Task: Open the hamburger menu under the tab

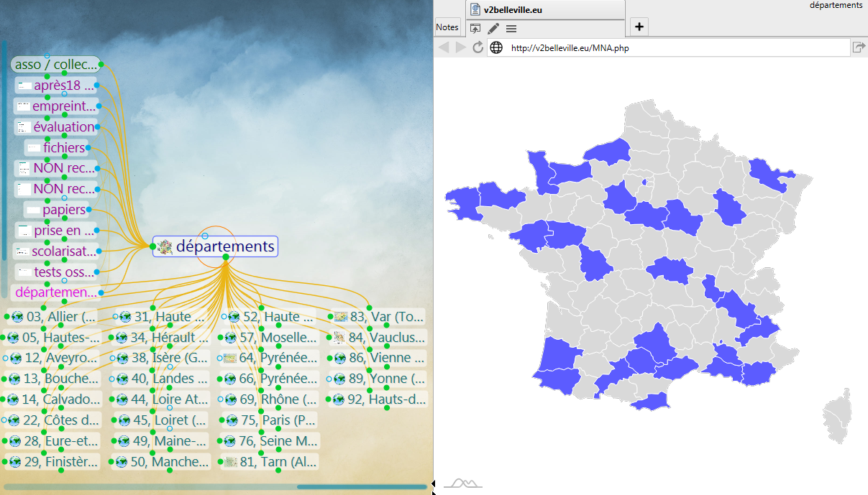Action: 511,29
